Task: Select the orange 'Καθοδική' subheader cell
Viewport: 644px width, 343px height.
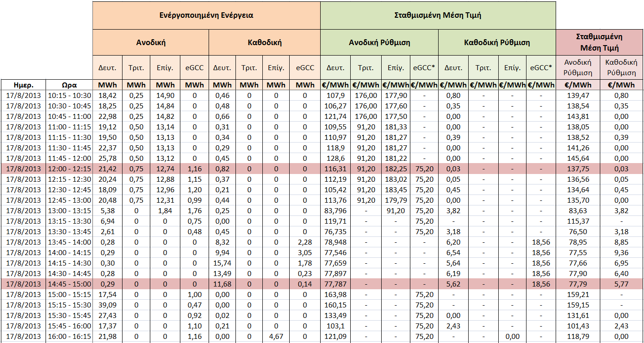Action: click(265, 43)
